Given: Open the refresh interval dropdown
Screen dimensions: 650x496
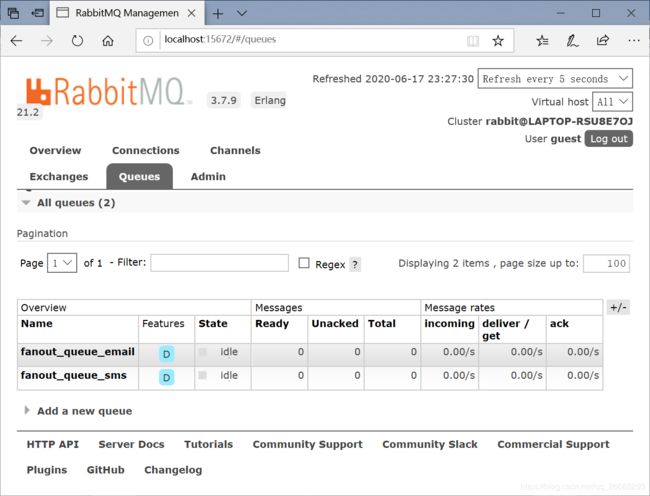Looking at the screenshot, I should (555, 79).
